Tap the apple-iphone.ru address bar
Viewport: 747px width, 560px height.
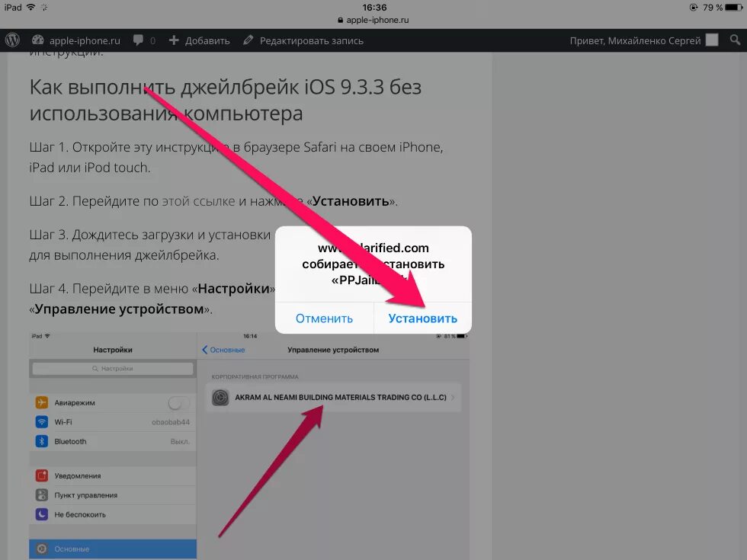pos(373,20)
